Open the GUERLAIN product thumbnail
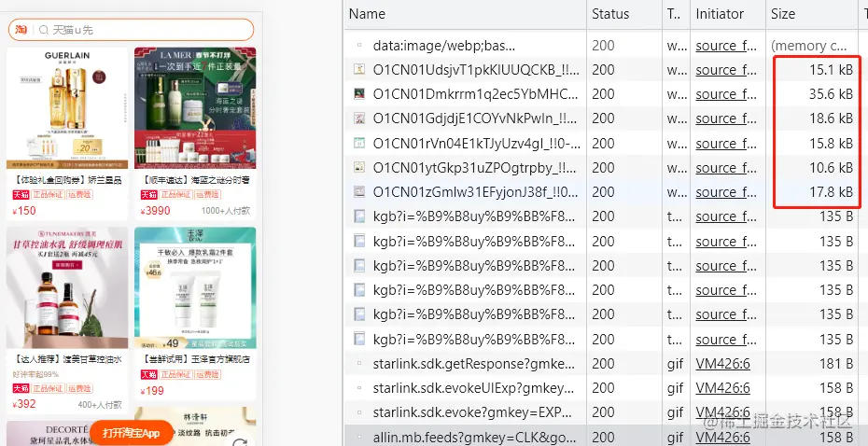The image size is (868, 446). pos(67,108)
